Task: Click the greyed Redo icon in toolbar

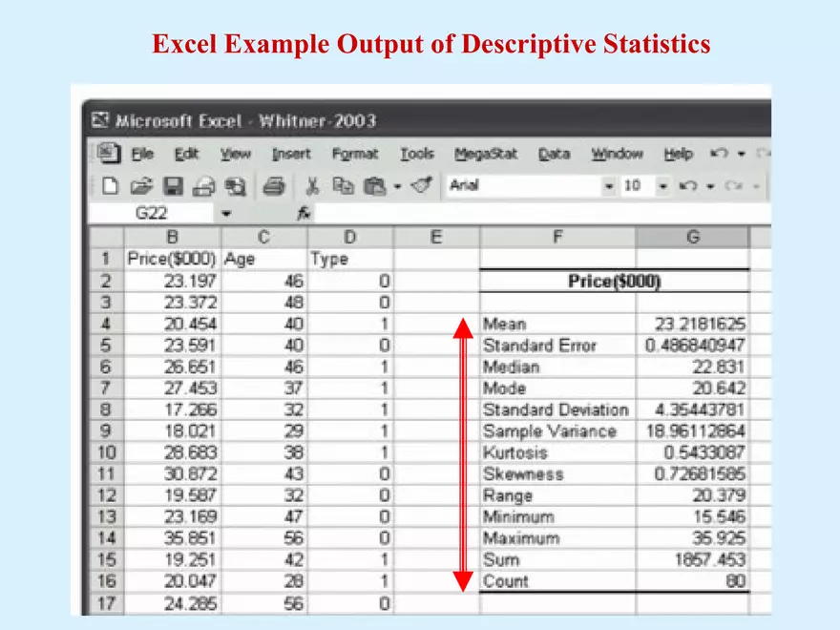Action: [733, 186]
